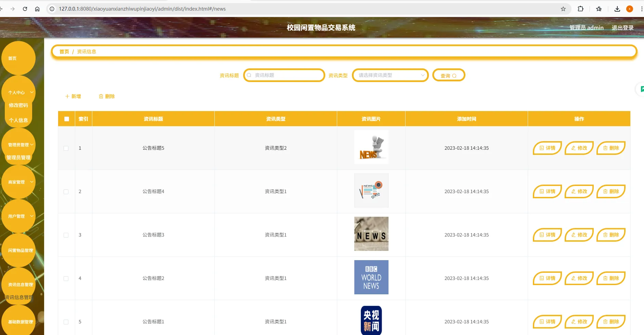This screenshot has height=335, width=644.
Task: Check the checkbox for row 公告标题5
Action: pos(66,148)
